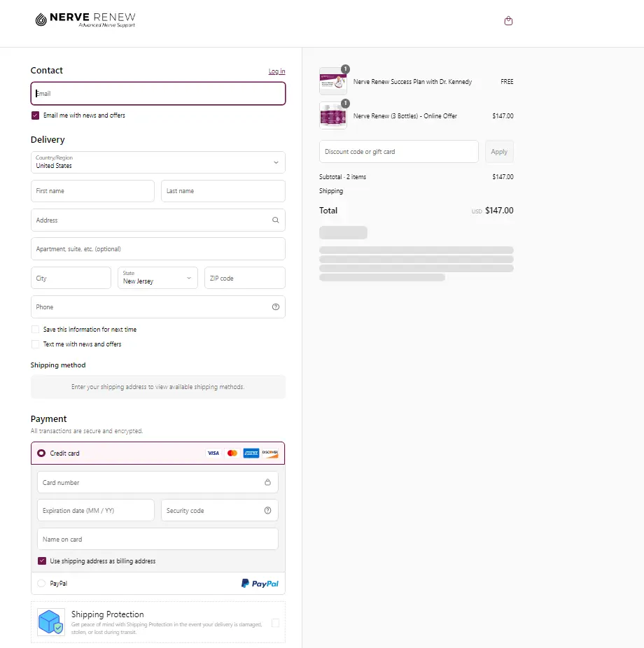Screen dimensions: 644x648
Task: Open the Country/Region dropdown
Action: coord(157,162)
